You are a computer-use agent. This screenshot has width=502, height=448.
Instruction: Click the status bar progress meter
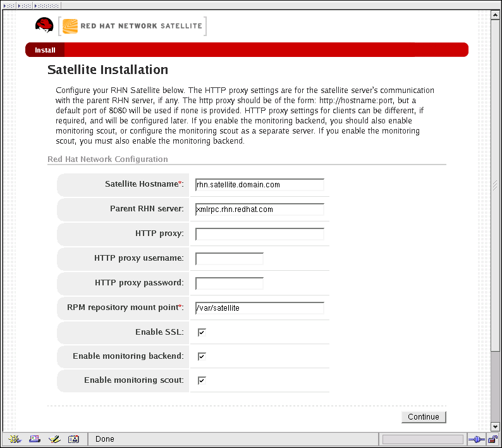423,439
